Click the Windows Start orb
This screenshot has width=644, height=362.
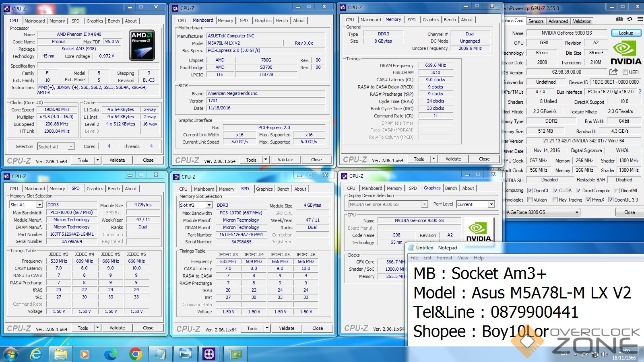[11, 354]
